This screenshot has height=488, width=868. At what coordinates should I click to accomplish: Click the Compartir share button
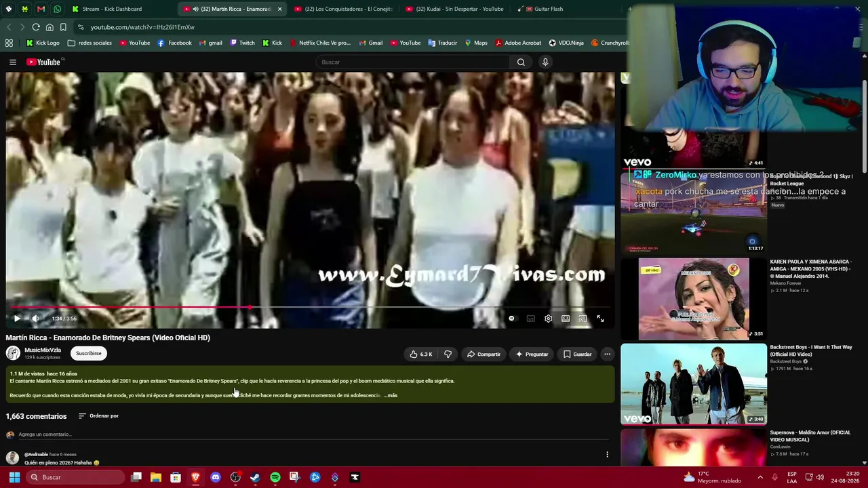point(484,354)
